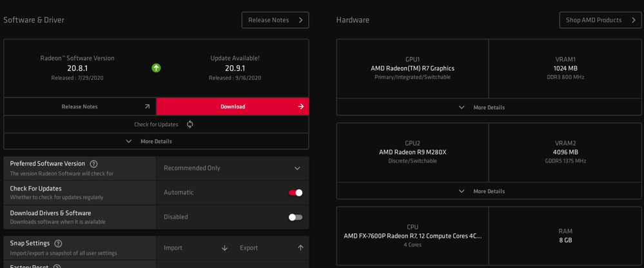Click the help icon next to Snap Settings
644x268 pixels.
[x=58, y=243]
